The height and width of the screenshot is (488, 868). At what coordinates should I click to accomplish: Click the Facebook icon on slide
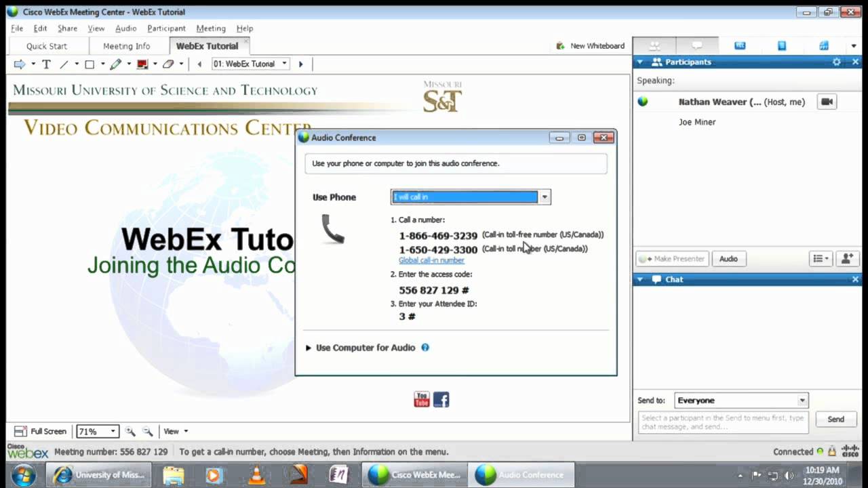point(441,400)
